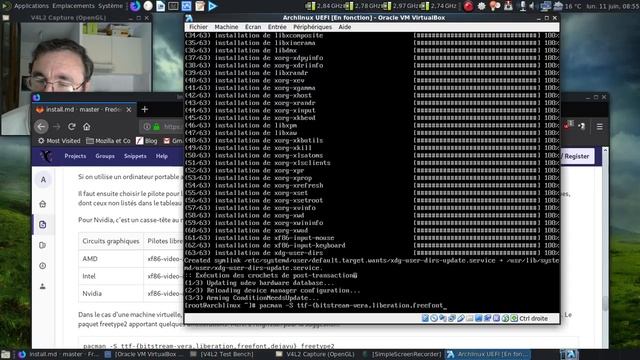Open Emplacements menu in top panel

(73, 6)
